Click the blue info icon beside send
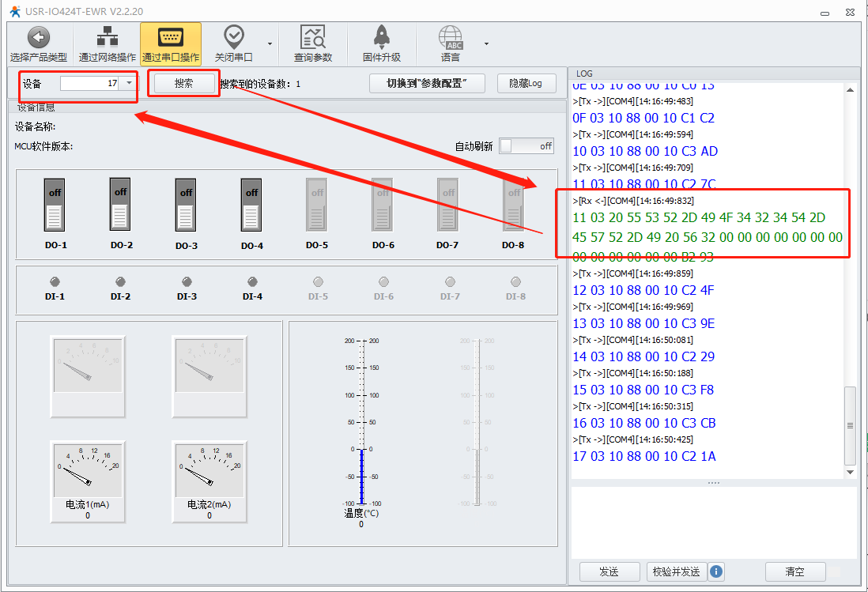 click(715, 571)
